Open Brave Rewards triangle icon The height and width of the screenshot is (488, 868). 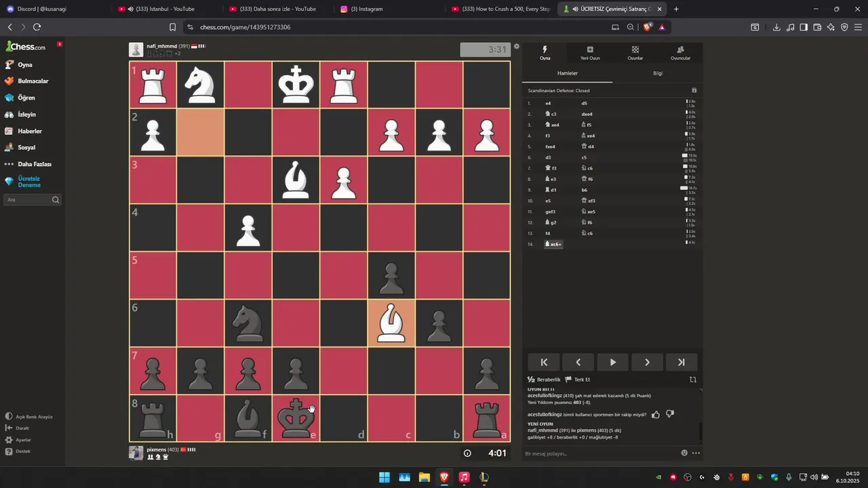[662, 27]
